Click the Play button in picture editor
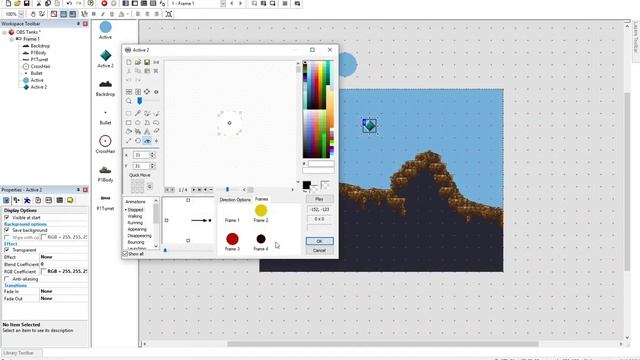The image size is (640, 360). (319, 199)
